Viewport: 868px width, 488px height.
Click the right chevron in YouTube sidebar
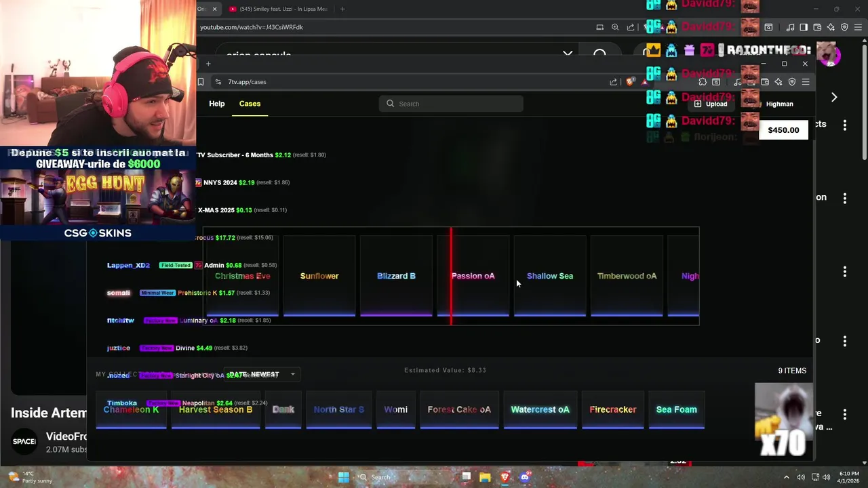coord(834,97)
